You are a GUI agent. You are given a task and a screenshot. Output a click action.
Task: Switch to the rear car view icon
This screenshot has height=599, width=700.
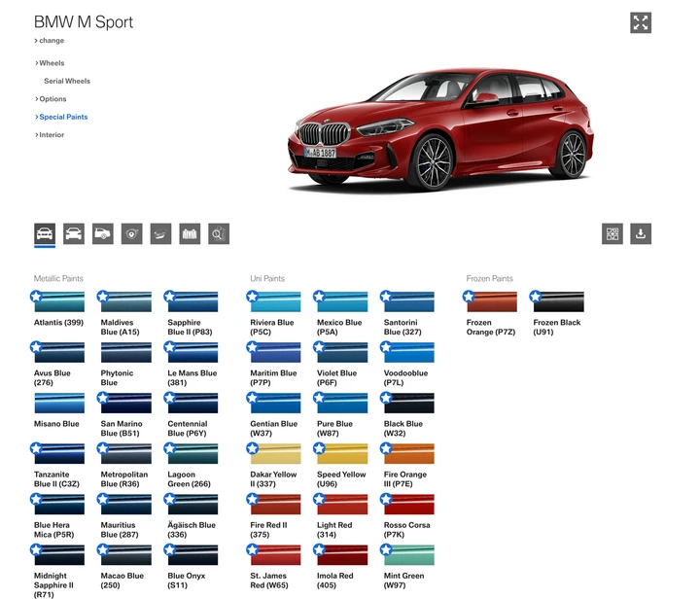pos(74,233)
